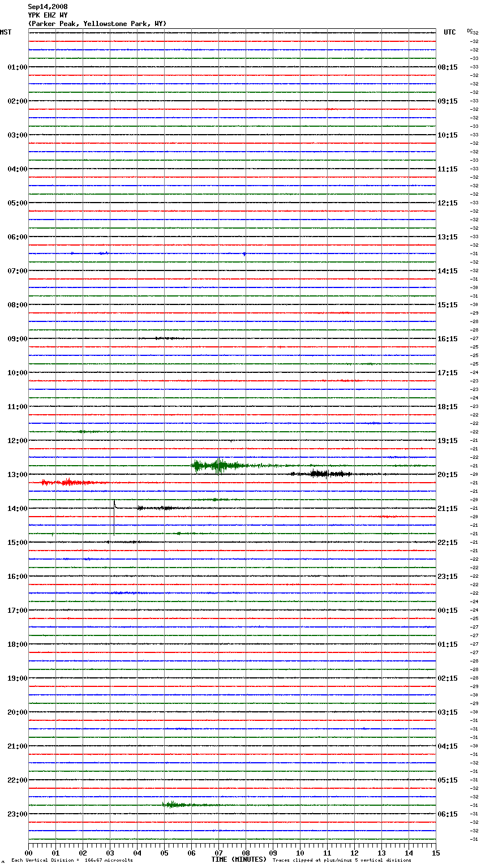Select the 08:00 MST row label
Screen dimensions: 481x868
[x=18, y=305]
